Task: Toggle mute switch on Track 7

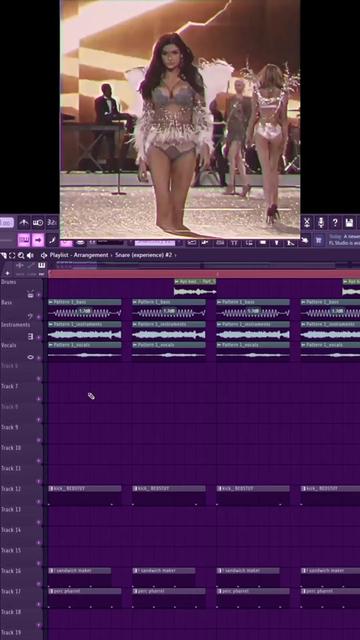Action: click(x=39, y=399)
